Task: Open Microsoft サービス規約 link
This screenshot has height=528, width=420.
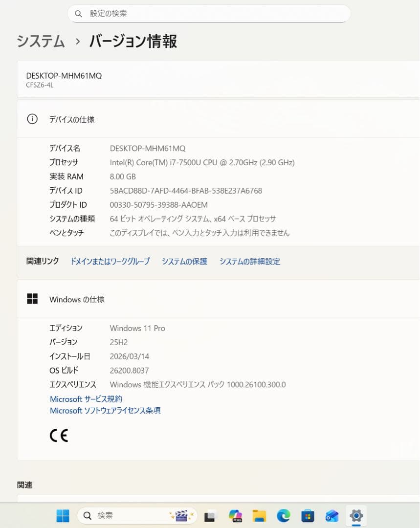Action: point(86,399)
